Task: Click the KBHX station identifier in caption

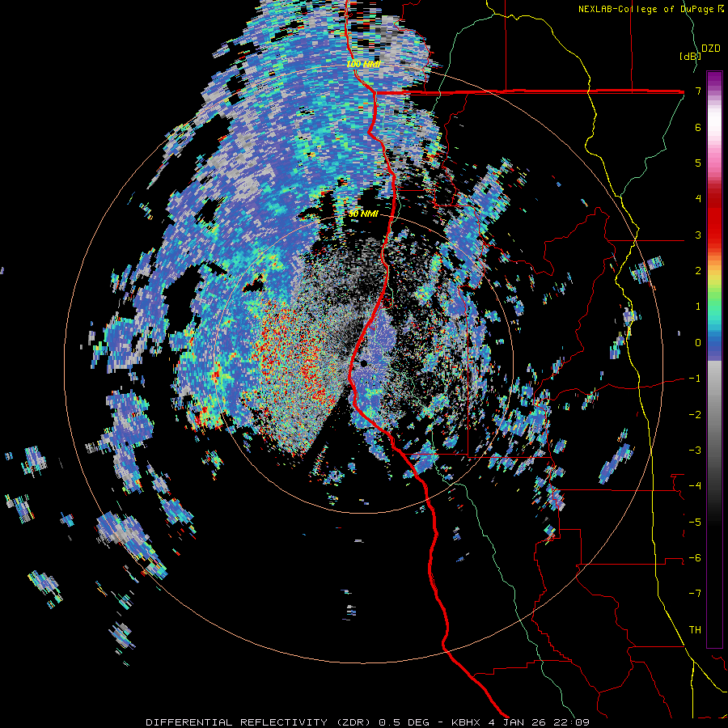Action: click(x=467, y=722)
